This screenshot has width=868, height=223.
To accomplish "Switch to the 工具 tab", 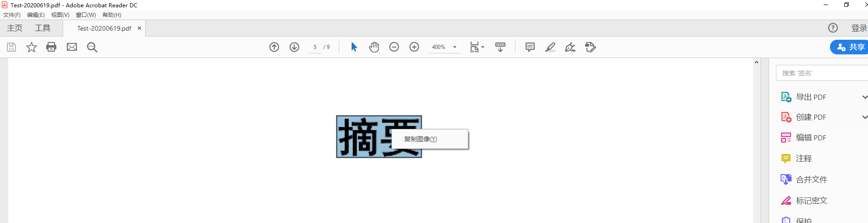I will click(43, 28).
